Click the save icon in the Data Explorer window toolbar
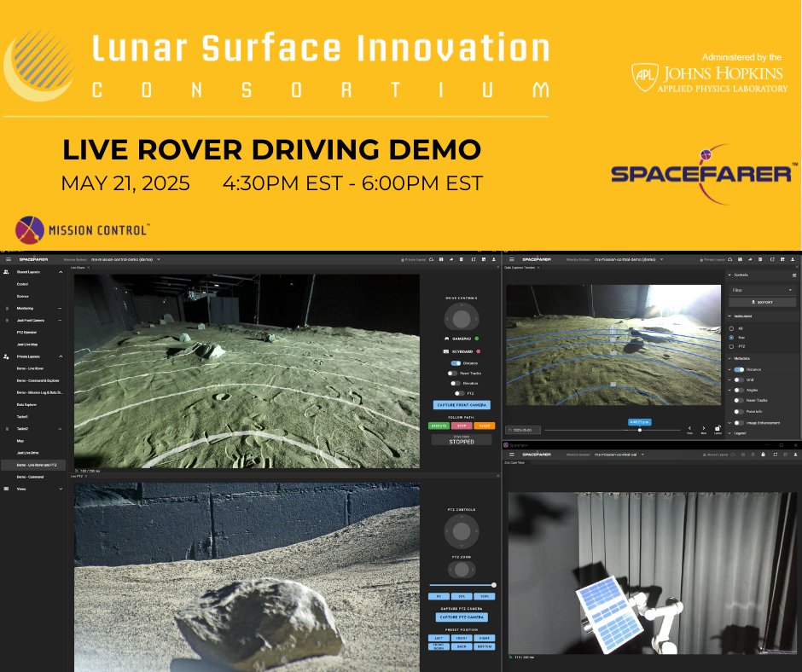 (x=740, y=259)
